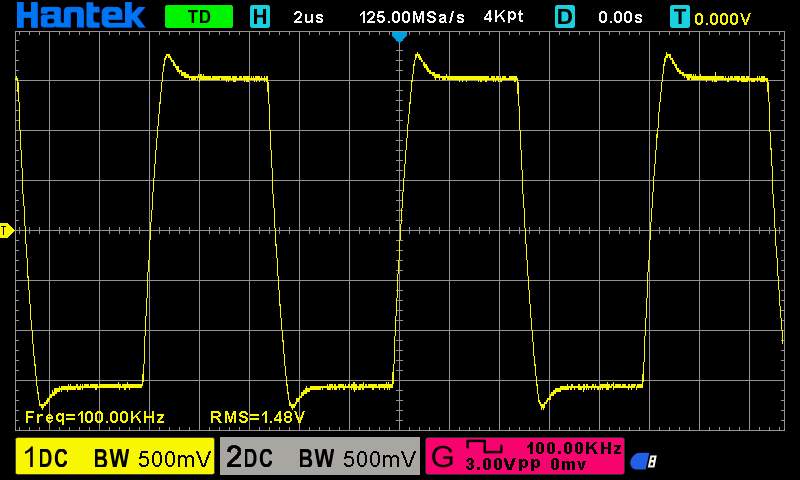Image resolution: width=800 pixels, height=480 pixels.
Task: Click the 0mv generator offset value
Action: click(568, 465)
